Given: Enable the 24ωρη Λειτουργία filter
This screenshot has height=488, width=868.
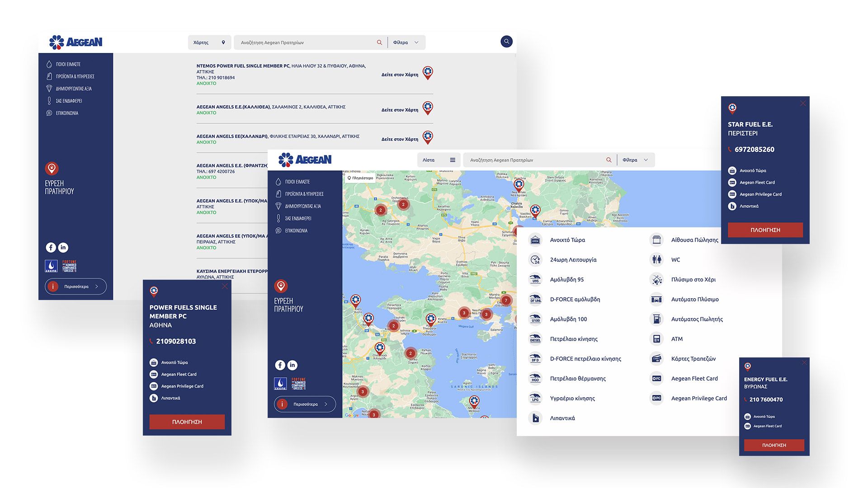Looking at the screenshot, I should click(562, 260).
